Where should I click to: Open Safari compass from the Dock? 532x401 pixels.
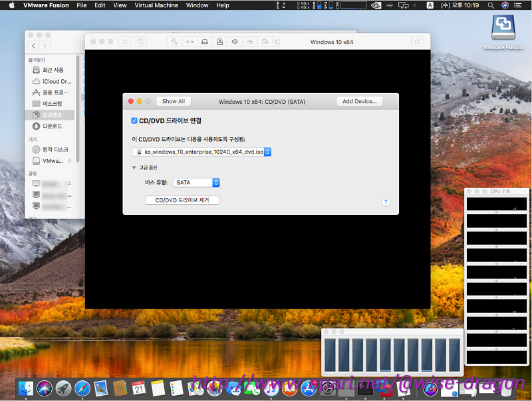click(x=82, y=388)
